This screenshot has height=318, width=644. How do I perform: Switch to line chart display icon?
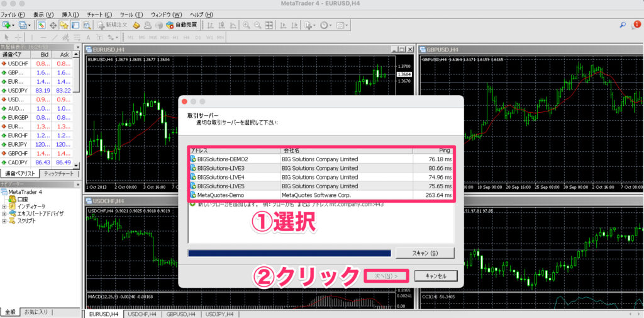coord(233,25)
